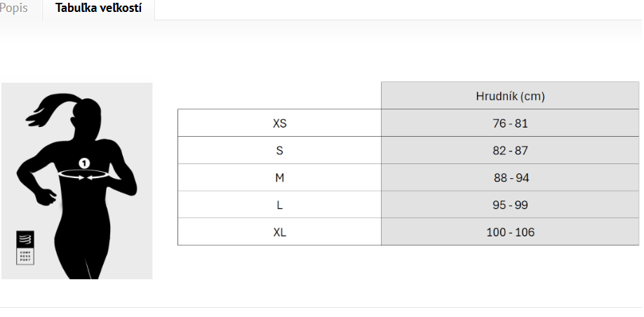644x317 pixels.
Task: Click the 88 - 94 chest value
Action: tap(510, 177)
